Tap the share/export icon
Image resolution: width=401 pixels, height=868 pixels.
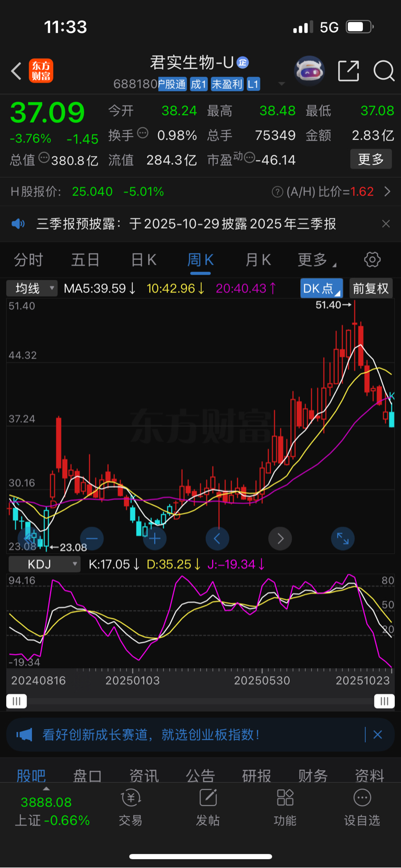348,70
